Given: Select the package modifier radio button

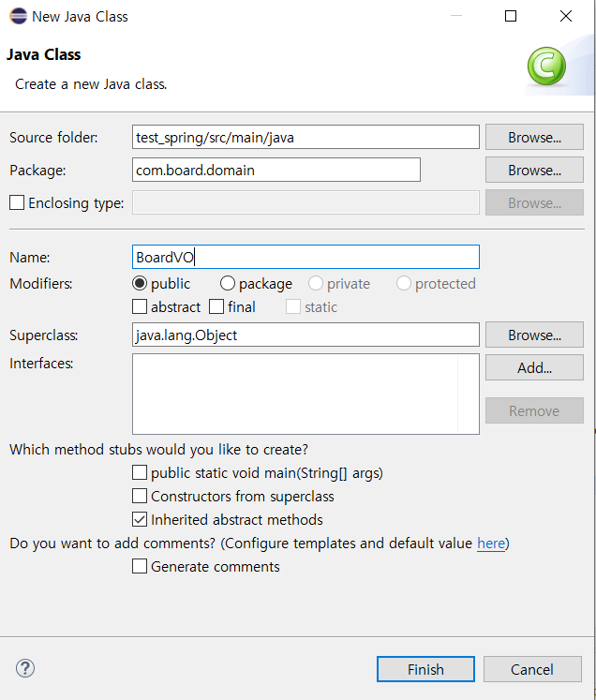Looking at the screenshot, I should tap(227, 284).
